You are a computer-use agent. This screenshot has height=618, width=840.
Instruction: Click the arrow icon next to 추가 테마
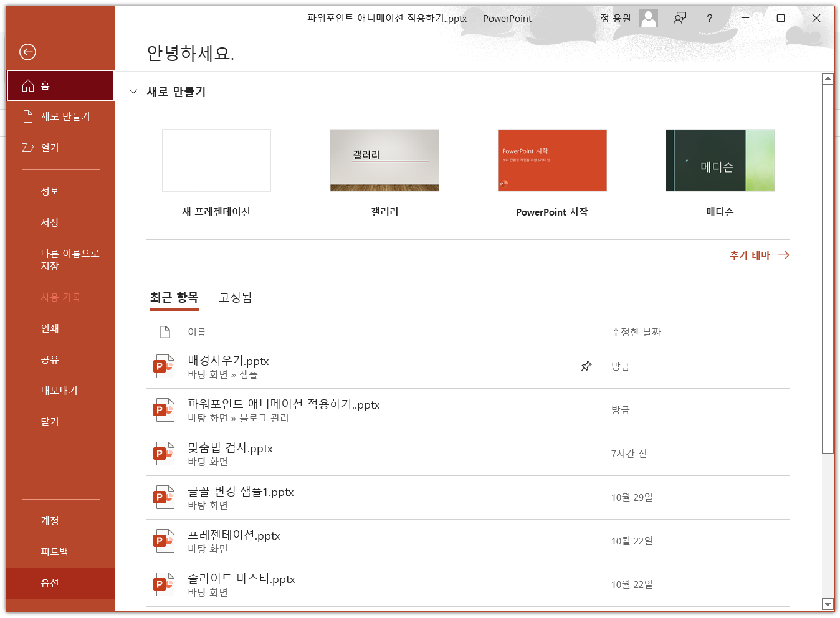783,255
